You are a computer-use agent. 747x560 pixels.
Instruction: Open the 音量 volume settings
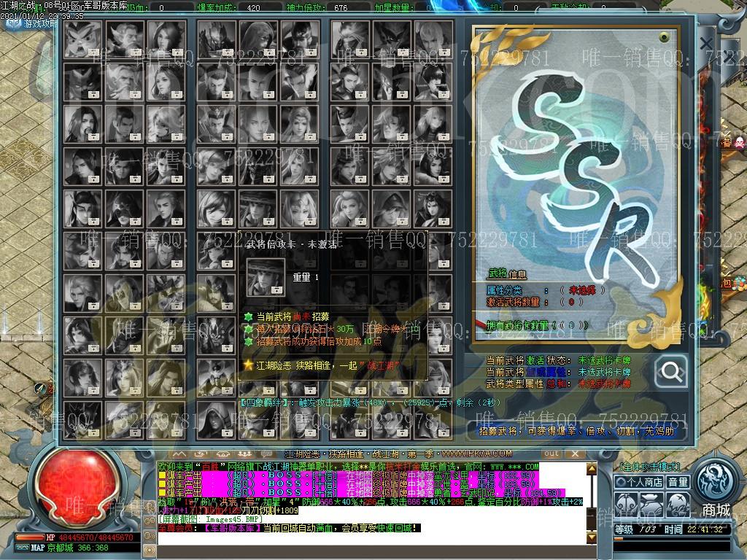[x=678, y=482]
